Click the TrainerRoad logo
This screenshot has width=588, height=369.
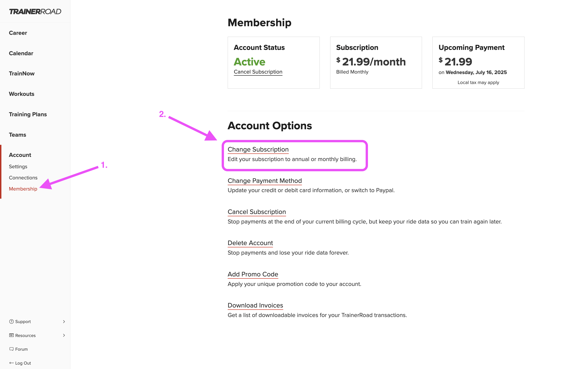tap(35, 11)
